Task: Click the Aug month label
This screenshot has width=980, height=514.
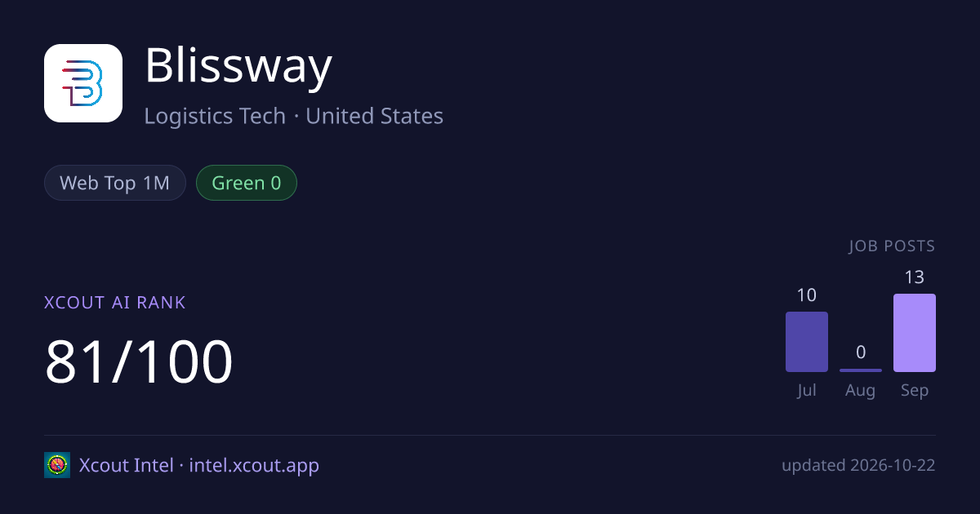Action: [861, 391]
